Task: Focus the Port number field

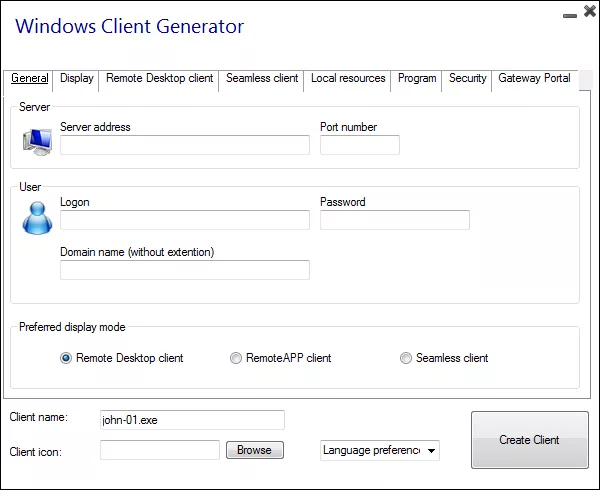Action: pos(360,145)
